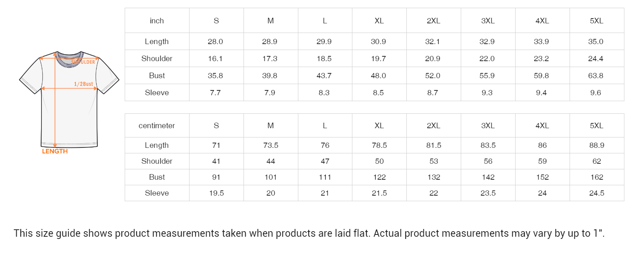Viewport: 644px width, 256px height.
Task: Click the Bust row label in centimeter table
Action: click(157, 177)
